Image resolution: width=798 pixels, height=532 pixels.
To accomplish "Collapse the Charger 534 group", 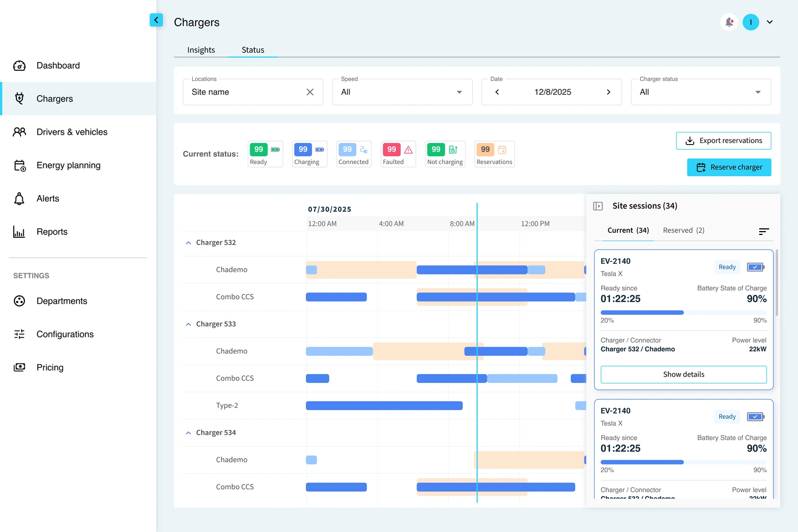I will click(188, 433).
